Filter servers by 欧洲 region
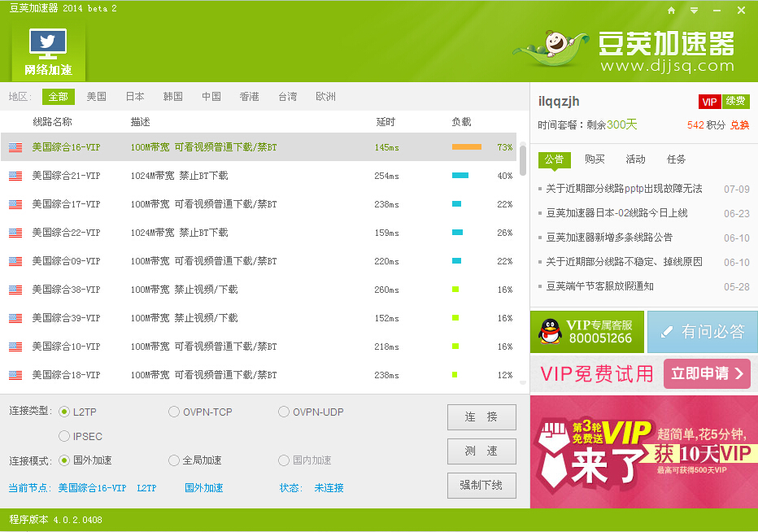The height and width of the screenshot is (532, 758). pos(325,97)
